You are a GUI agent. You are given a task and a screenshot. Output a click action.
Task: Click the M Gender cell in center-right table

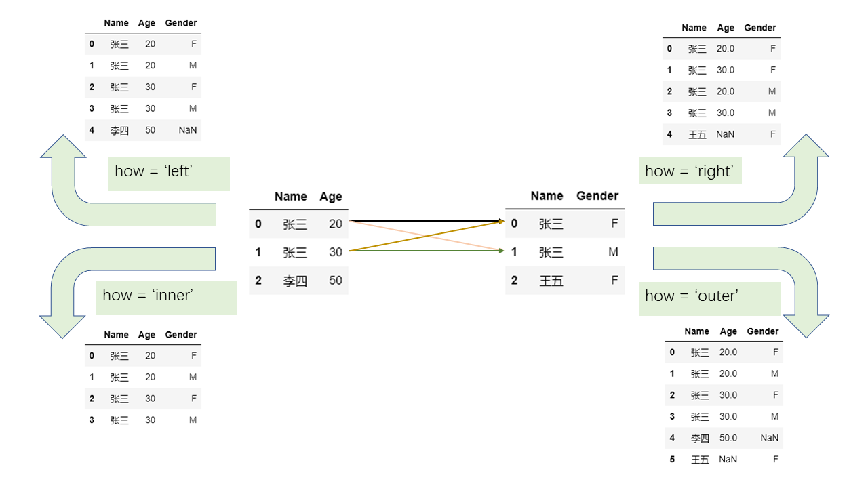click(x=614, y=252)
